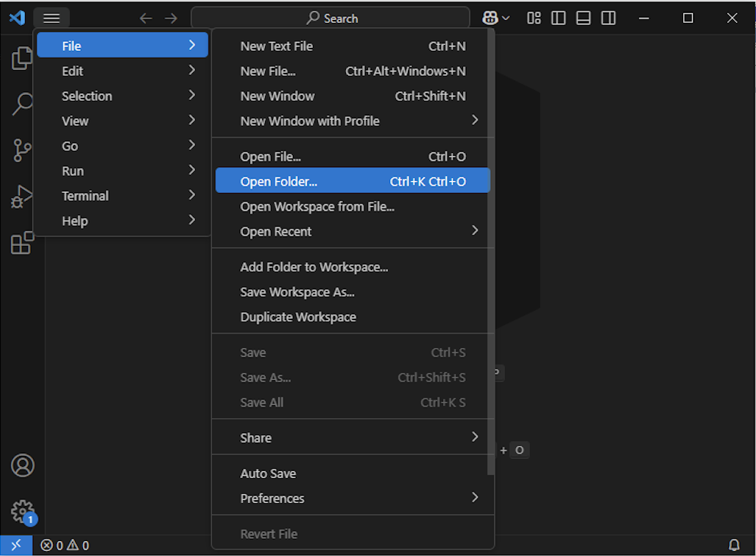
Task: Toggle the bottom Panel layout button
Action: tap(584, 18)
